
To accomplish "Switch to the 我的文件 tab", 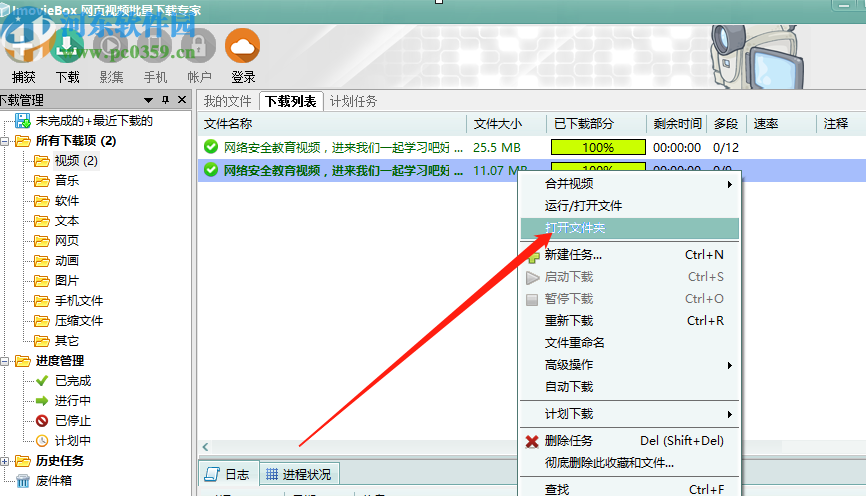I will click(227, 101).
